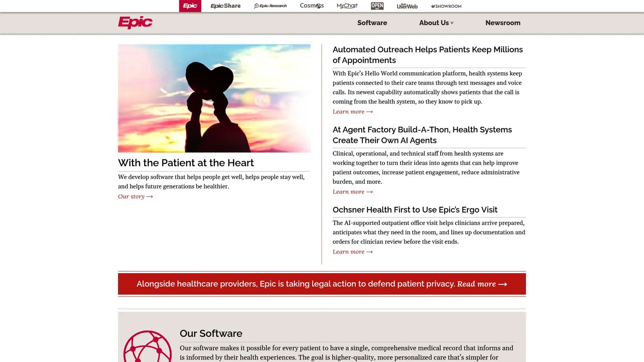Click the red Epic home logo
This screenshot has width=644, height=362.
(x=135, y=23)
